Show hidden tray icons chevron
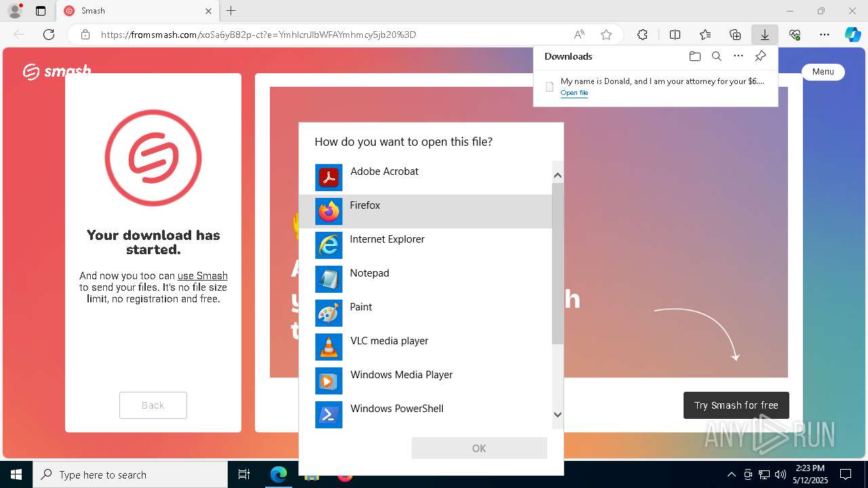 point(731,474)
